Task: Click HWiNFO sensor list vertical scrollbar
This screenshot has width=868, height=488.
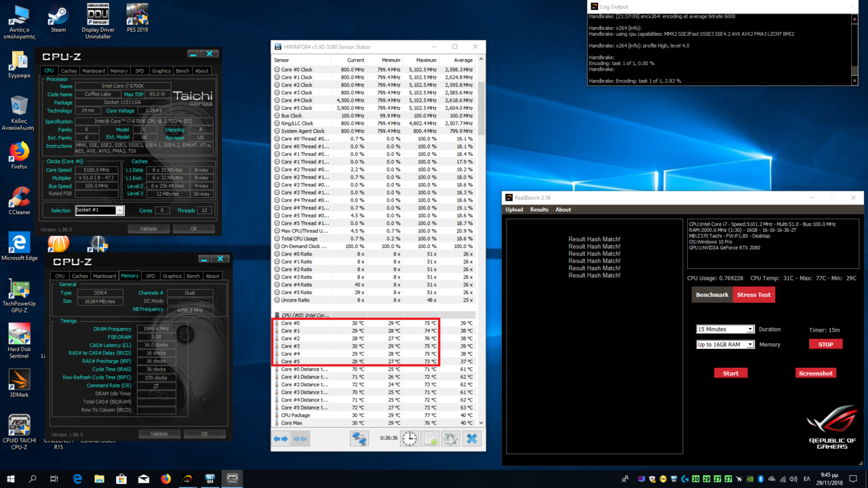Action: pyautogui.click(x=481, y=241)
